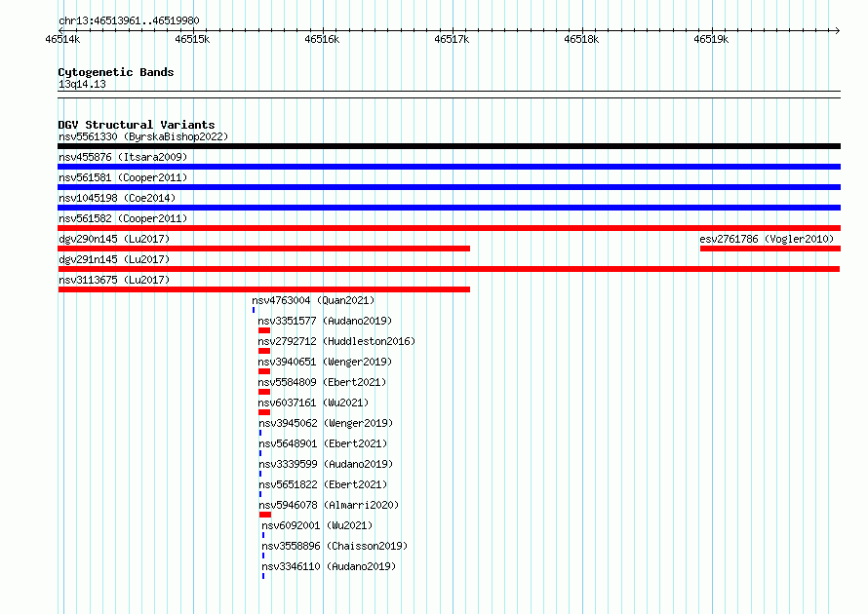Open nsv3113675 (Lu2017) label
This screenshot has width=868, height=614.
click(x=114, y=280)
